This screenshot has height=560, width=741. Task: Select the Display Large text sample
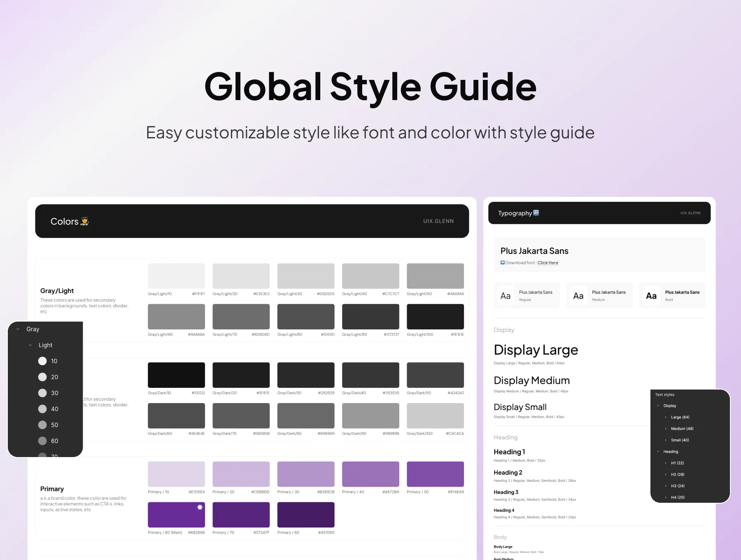[x=536, y=350]
